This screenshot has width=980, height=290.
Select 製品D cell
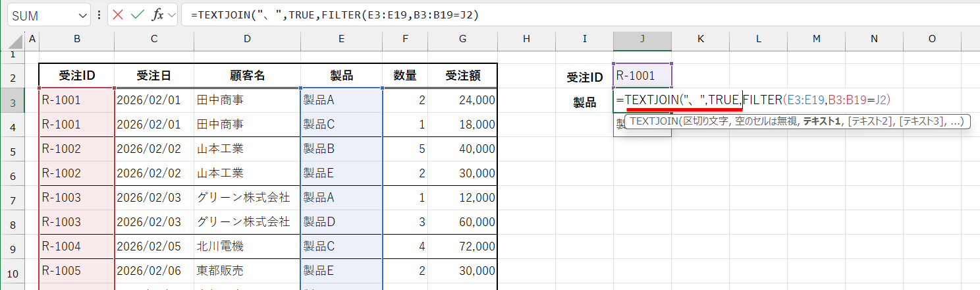341,222
